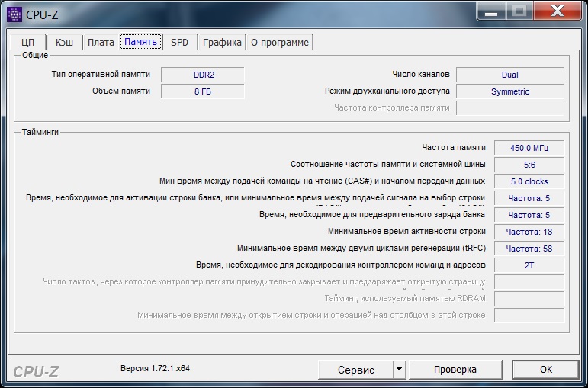Image resolution: width=588 pixels, height=388 pixels.
Task: Click the Сервис button
Action: (x=356, y=370)
